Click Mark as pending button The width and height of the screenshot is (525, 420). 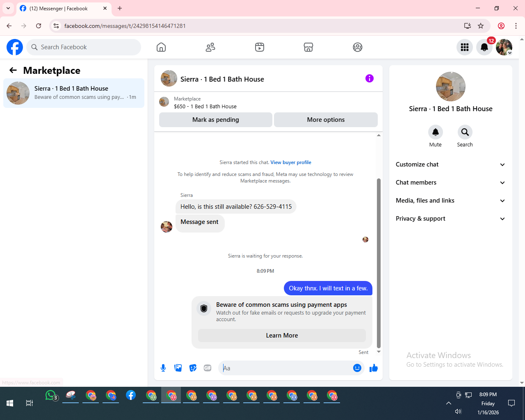pyautogui.click(x=216, y=120)
